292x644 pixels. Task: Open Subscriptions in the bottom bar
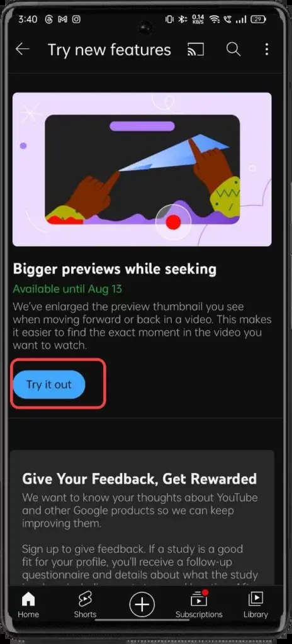coord(199,605)
